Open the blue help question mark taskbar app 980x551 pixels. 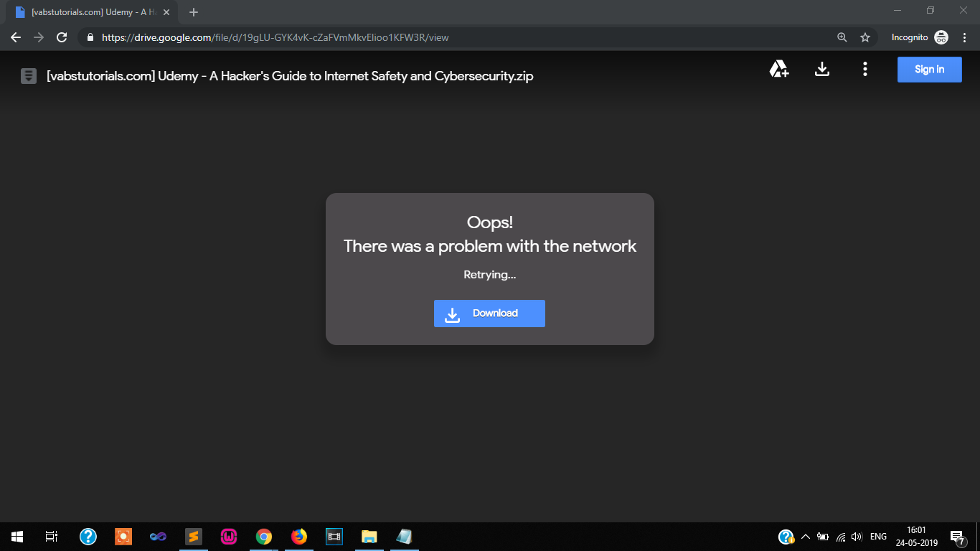pos(88,537)
